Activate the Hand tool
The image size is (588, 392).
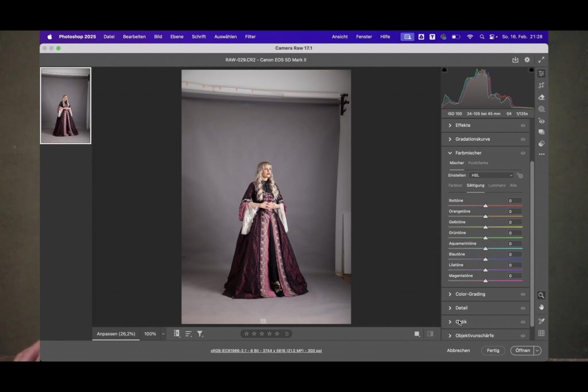pyautogui.click(x=541, y=308)
